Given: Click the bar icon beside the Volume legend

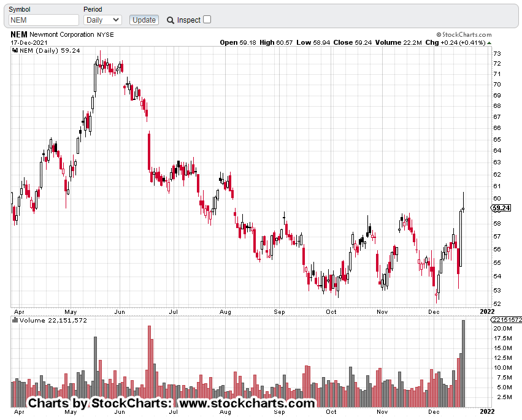Looking at the screenshot, I should tap(15, 320).
